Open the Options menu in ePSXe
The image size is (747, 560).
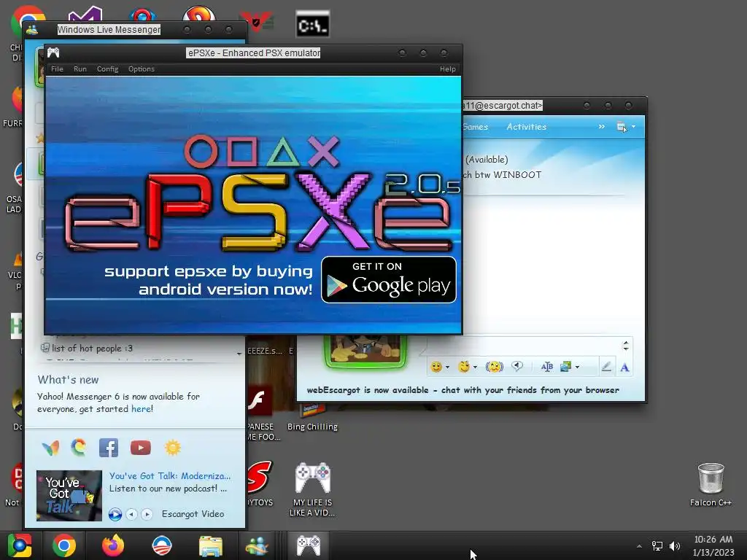[x=142, y=69]
